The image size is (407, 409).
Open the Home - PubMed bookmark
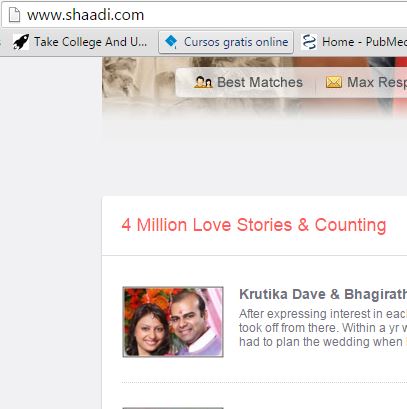[x=354, y=42]
